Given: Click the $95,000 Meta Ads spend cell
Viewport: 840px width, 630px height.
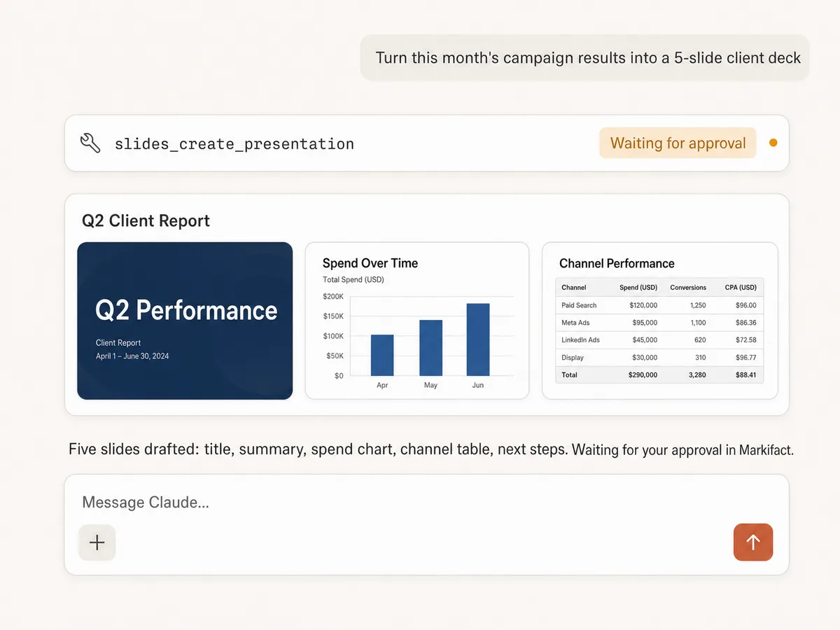Looking at the screenshot, I should click(x=643, y=323).
